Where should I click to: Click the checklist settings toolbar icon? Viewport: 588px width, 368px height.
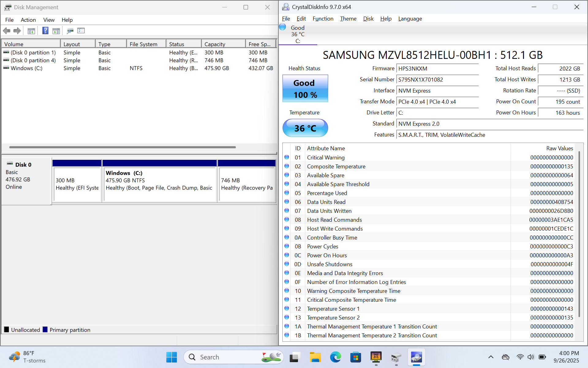81,31
